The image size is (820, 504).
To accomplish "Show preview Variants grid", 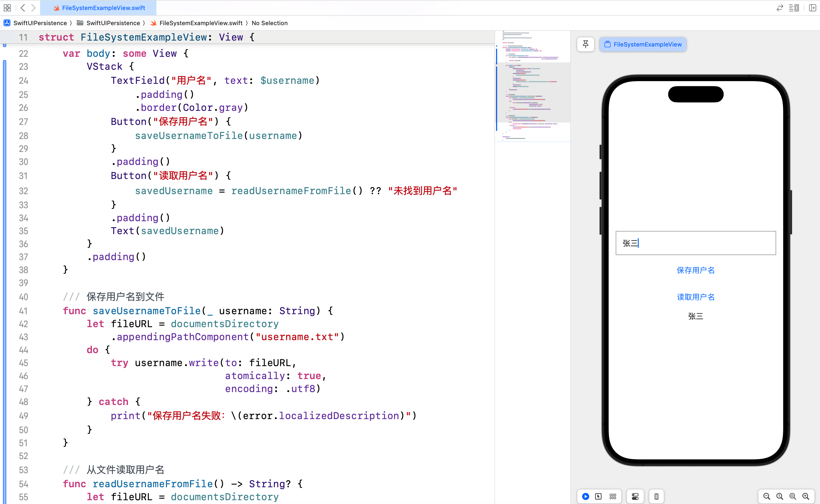I will 613,497.
